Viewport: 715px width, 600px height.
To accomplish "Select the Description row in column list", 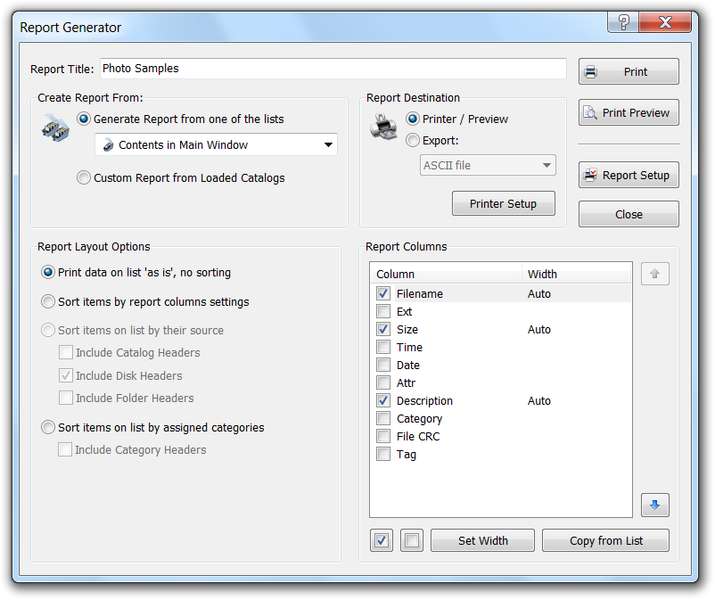I will point(425,401).
